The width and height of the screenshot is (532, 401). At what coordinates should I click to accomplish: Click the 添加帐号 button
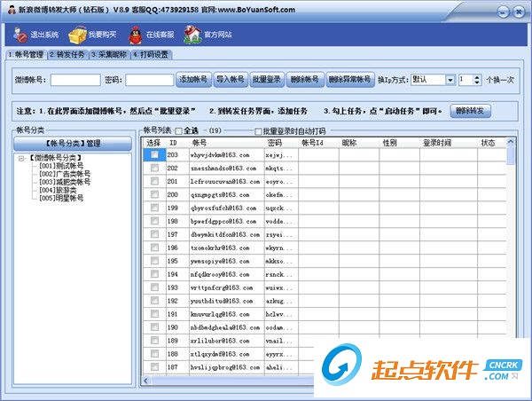coord(193,80)
